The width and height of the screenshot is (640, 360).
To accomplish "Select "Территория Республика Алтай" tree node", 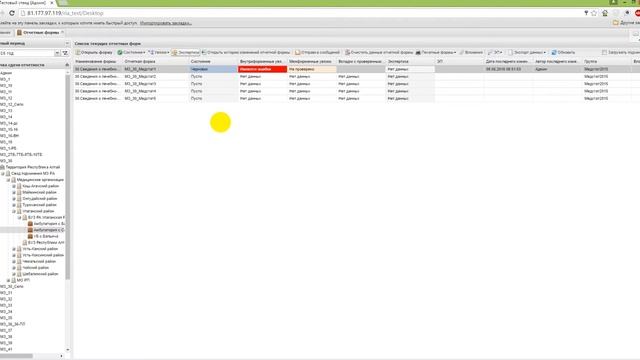I will (33, 167).
